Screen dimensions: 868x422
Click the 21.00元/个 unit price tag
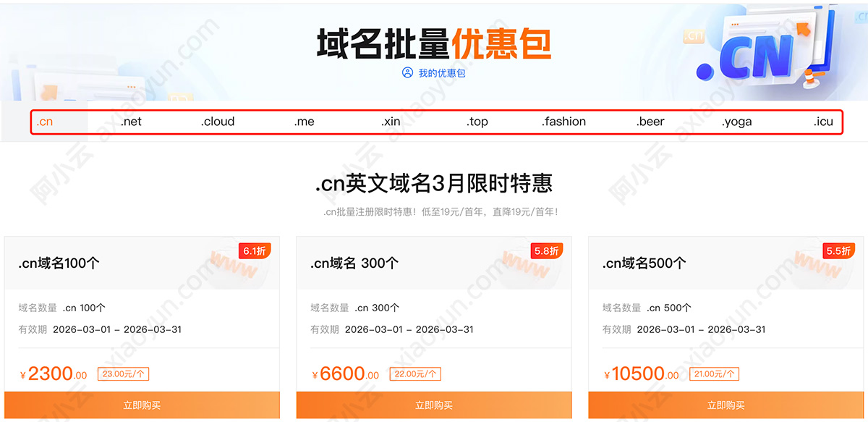tap(713, 374)
